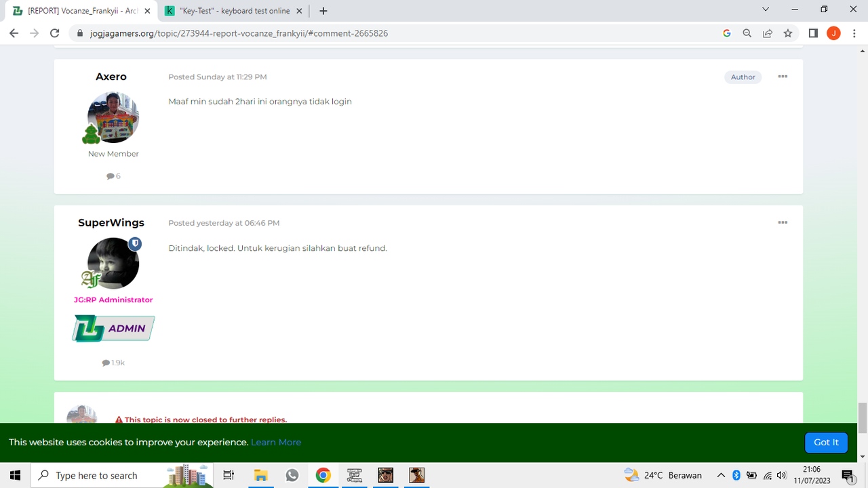The height and width of the screenshot is (488, 868).
Task: Open the weather widget 24°C Berawan
Action: (x=663, y=475)
